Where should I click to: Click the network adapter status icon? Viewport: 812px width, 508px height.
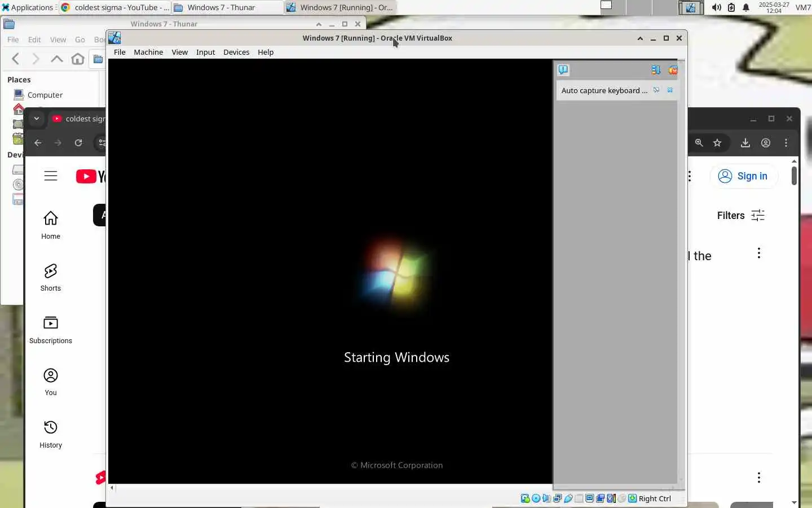557,498
